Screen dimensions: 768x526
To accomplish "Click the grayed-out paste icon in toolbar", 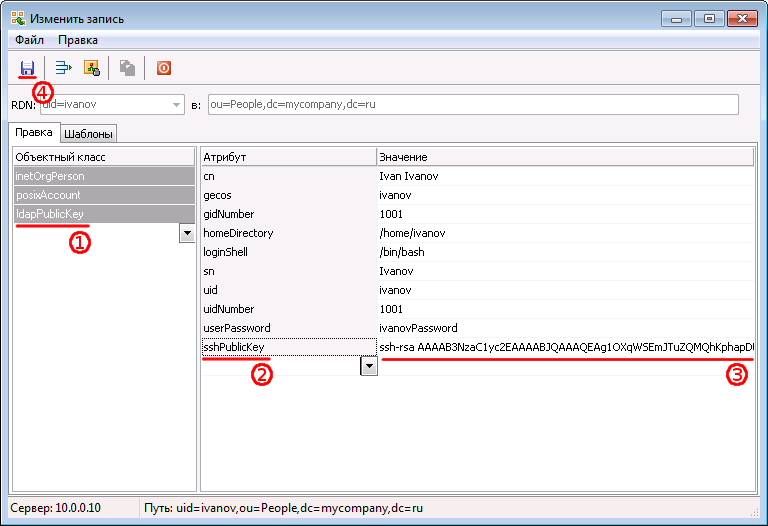I will click(x=127, y=68).
